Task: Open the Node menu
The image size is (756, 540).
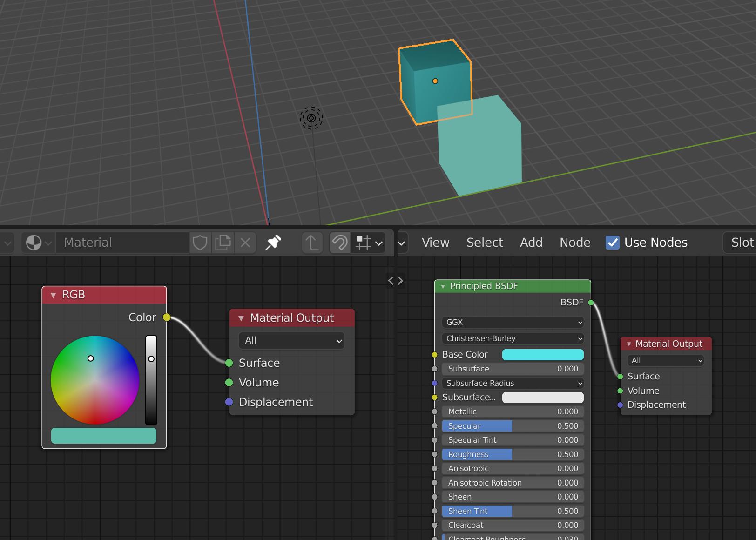Action: (575, 242)
